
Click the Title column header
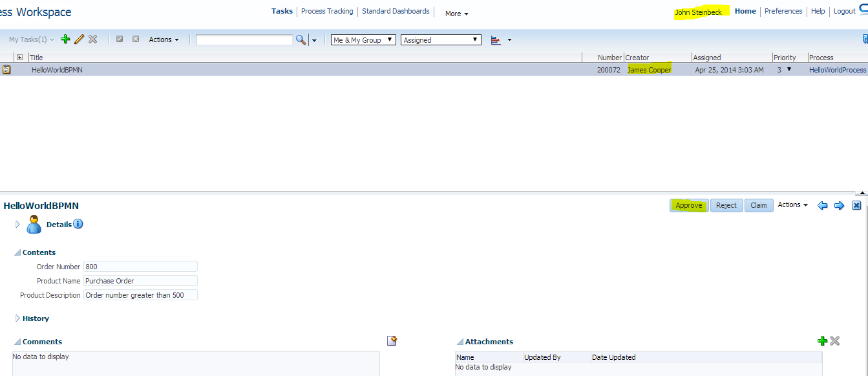pos(305,58)
